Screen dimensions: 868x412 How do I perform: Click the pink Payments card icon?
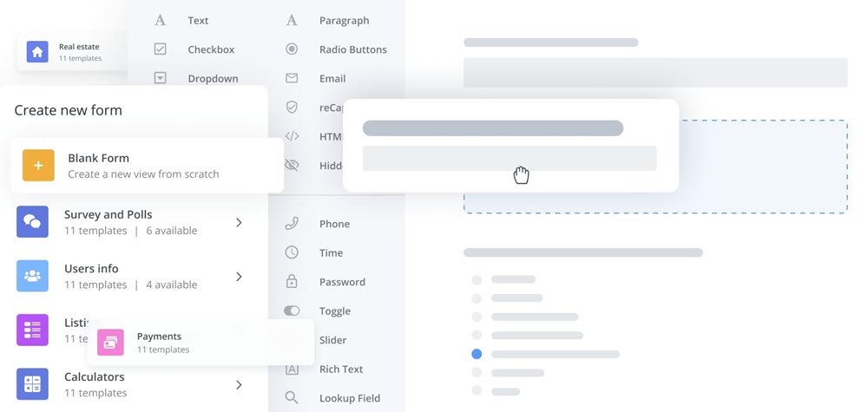pyautogui.click(x=111, y=343)
